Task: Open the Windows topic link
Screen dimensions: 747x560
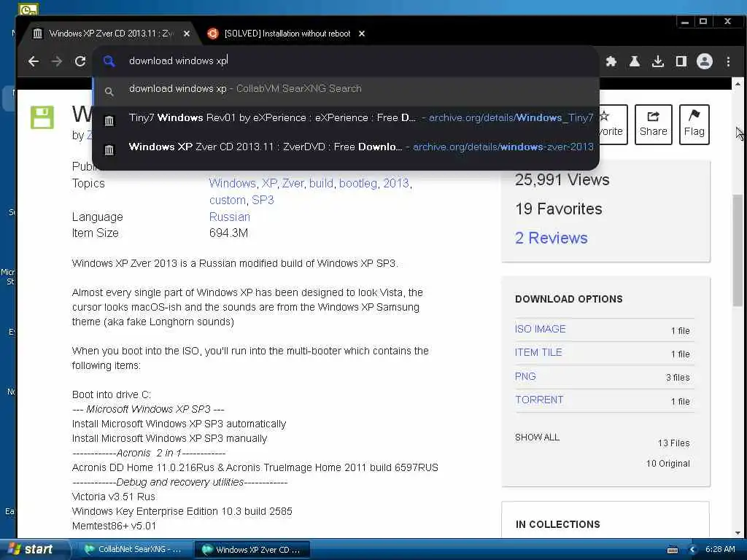Action: (233, 183)
